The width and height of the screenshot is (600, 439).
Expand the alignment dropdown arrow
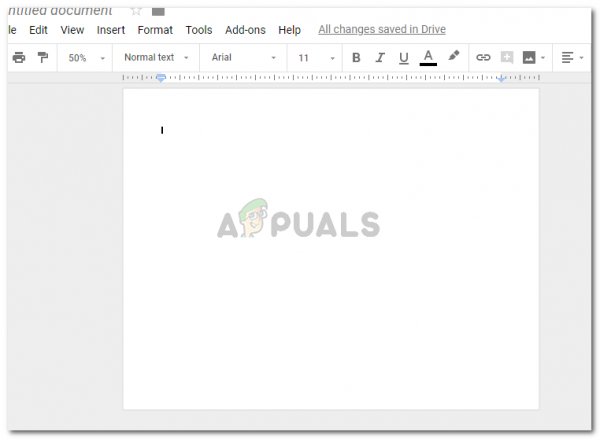click(581, 58)
